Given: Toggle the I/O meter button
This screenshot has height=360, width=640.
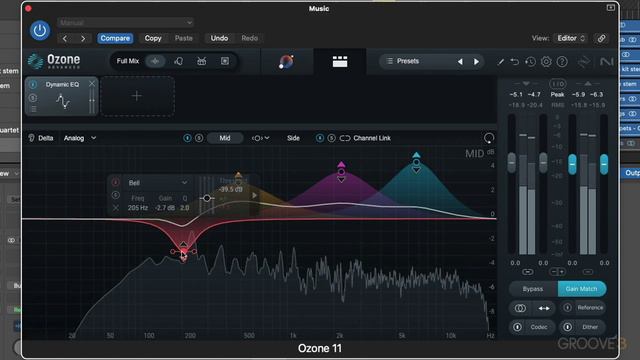Looking at the screenshot, I should click(x=558, y=84).
